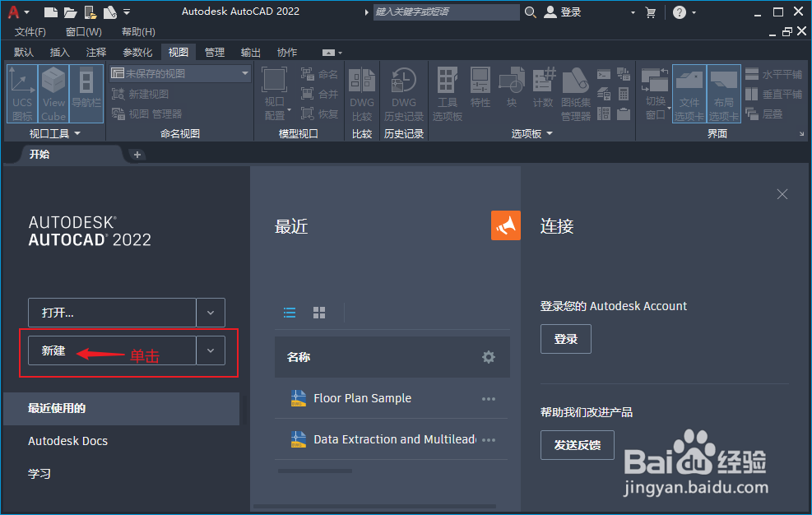Open the Autodesk Docs link in sidebar

(67, 441)
